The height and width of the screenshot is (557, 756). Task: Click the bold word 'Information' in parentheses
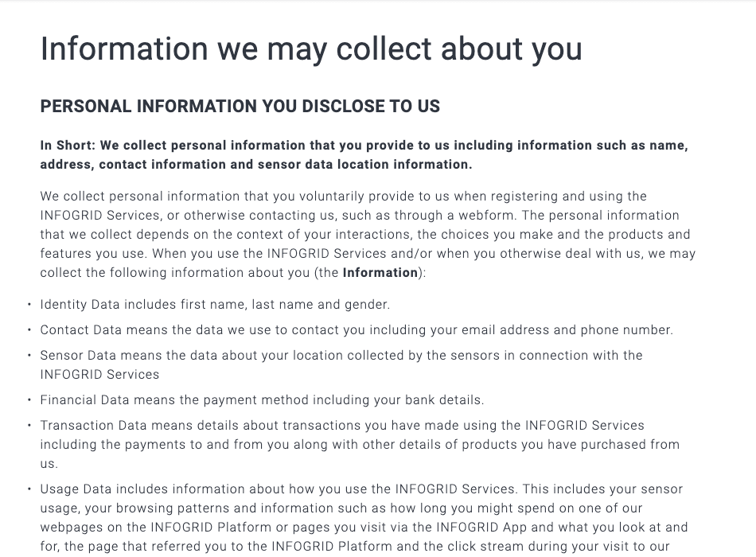pos(380,272)
